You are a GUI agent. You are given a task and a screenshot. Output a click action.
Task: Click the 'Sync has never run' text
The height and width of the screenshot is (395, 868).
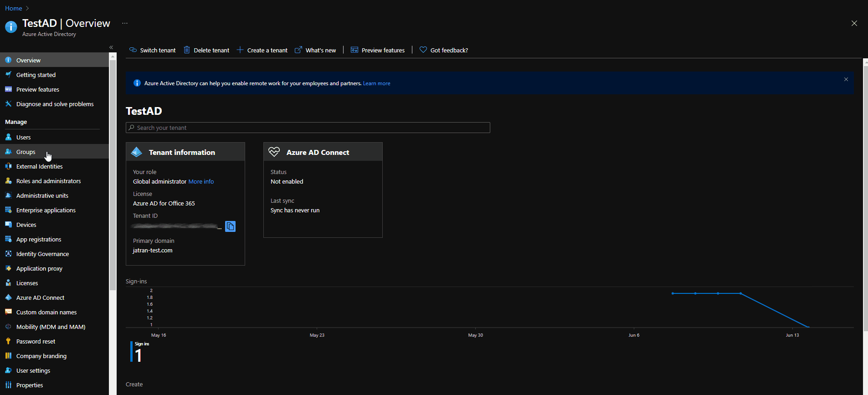point(295,210)
